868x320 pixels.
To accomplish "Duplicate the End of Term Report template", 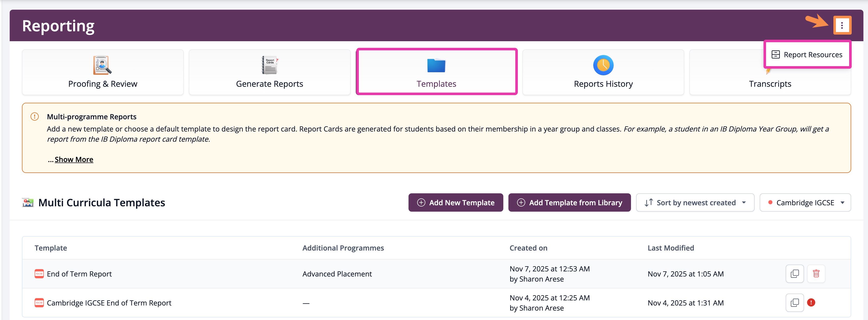I will click(795, 273).
